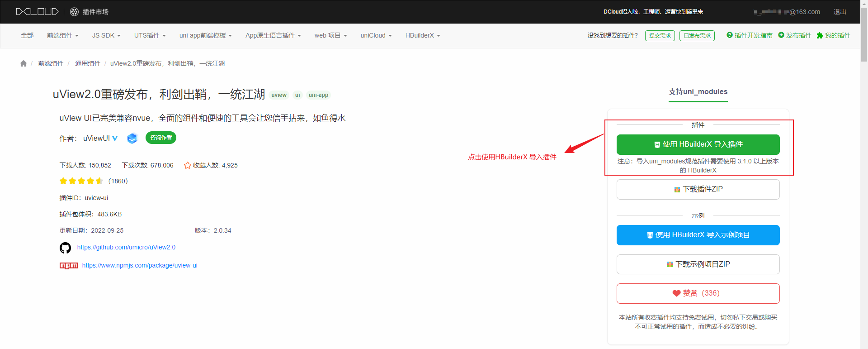Expand the uniCloud dropdown
This screenshot has height=349, width=868.
[376, 35]
